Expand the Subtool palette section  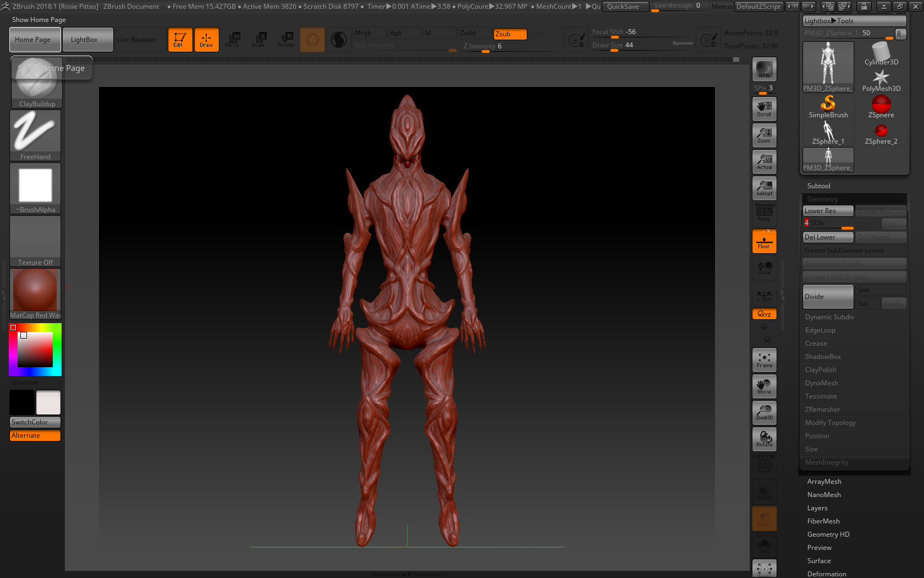coord(819,186)
